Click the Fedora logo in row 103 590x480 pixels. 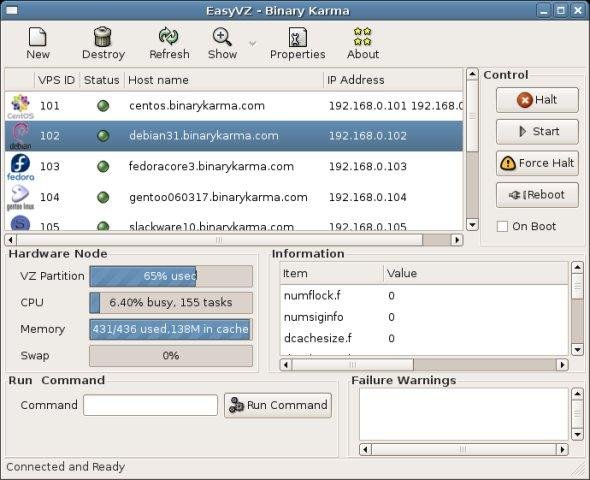click(20, 167)
